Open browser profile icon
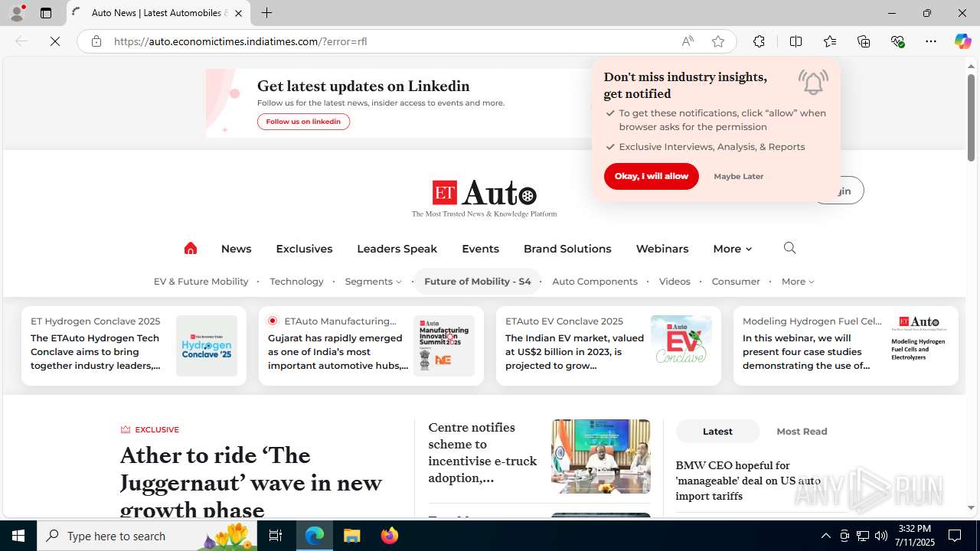Screen dimensions: 980x551 (17, 13)
